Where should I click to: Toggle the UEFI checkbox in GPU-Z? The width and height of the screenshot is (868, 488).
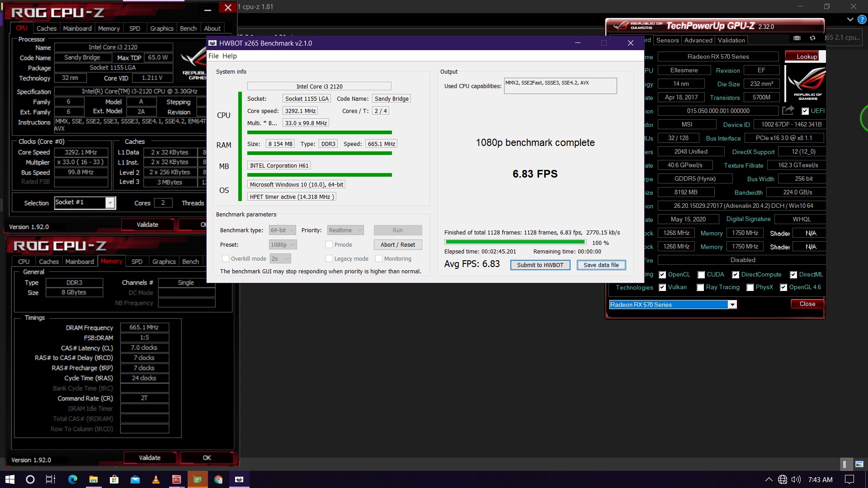click(805, 111)
